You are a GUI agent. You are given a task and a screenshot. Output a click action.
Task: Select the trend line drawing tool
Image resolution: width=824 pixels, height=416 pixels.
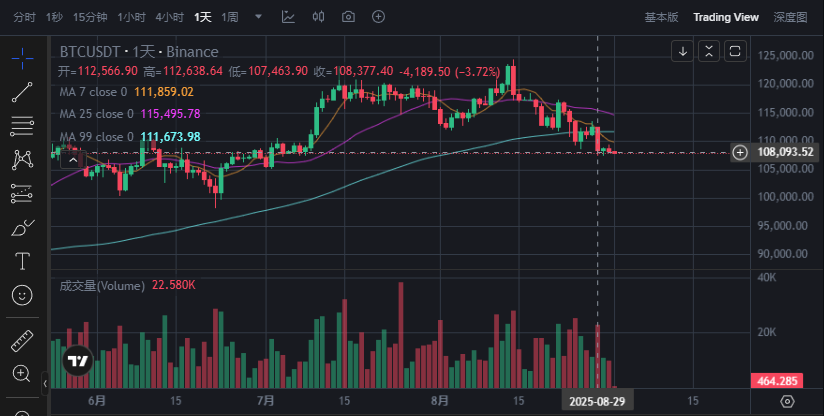click(x=22, y=92)
